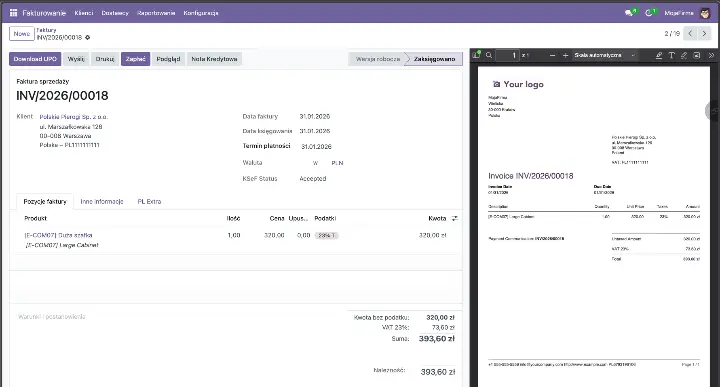
Task: Open the apps grid menu icon
Action: tap(13, 13)
